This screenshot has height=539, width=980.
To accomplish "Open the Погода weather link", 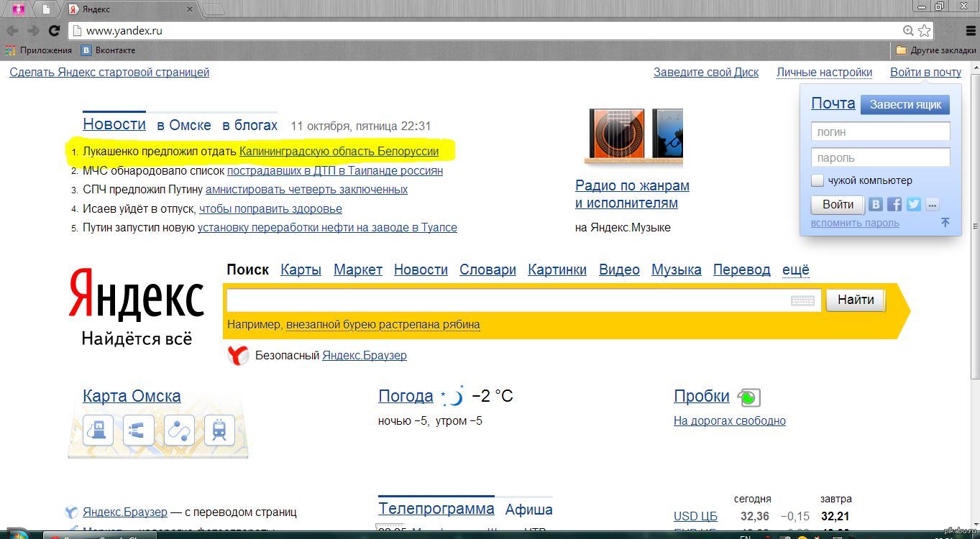I will (406, 396).
